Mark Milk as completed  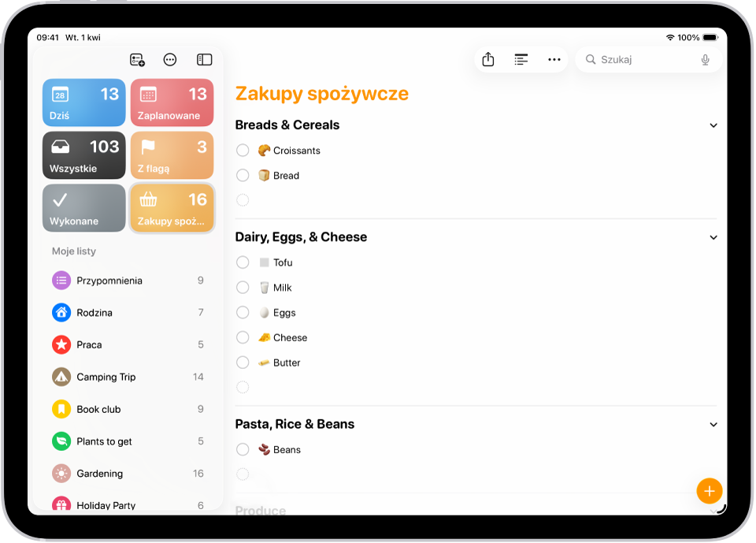242,288
